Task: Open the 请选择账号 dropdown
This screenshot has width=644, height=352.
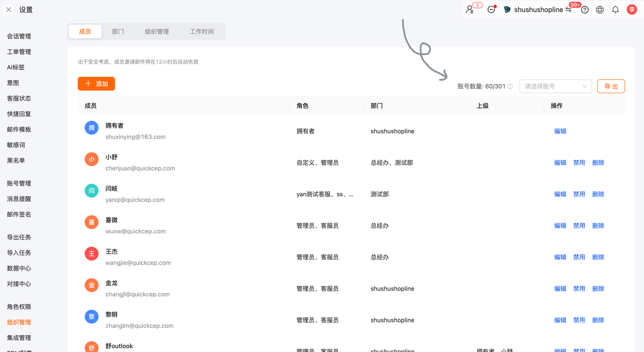Action: click(555, 86)
